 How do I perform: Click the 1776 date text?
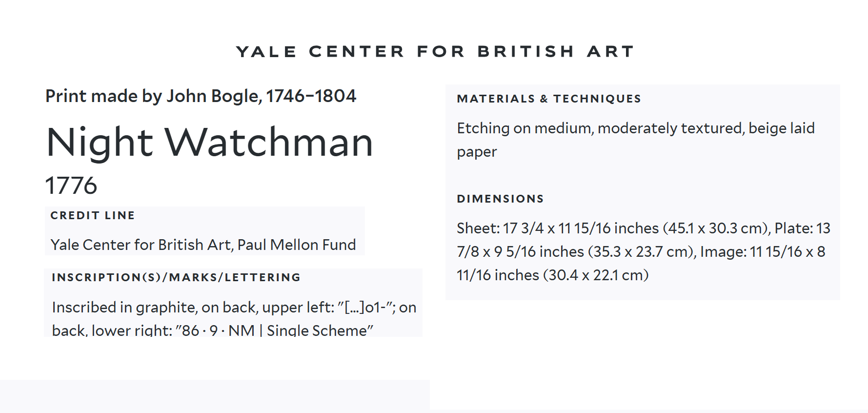[71, 186]
